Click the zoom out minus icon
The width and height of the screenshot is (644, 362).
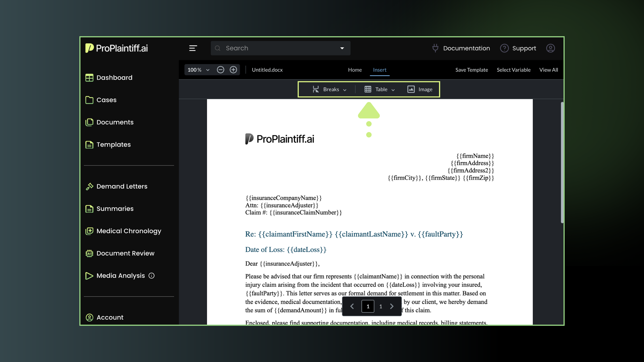click(x=221, y=70)
